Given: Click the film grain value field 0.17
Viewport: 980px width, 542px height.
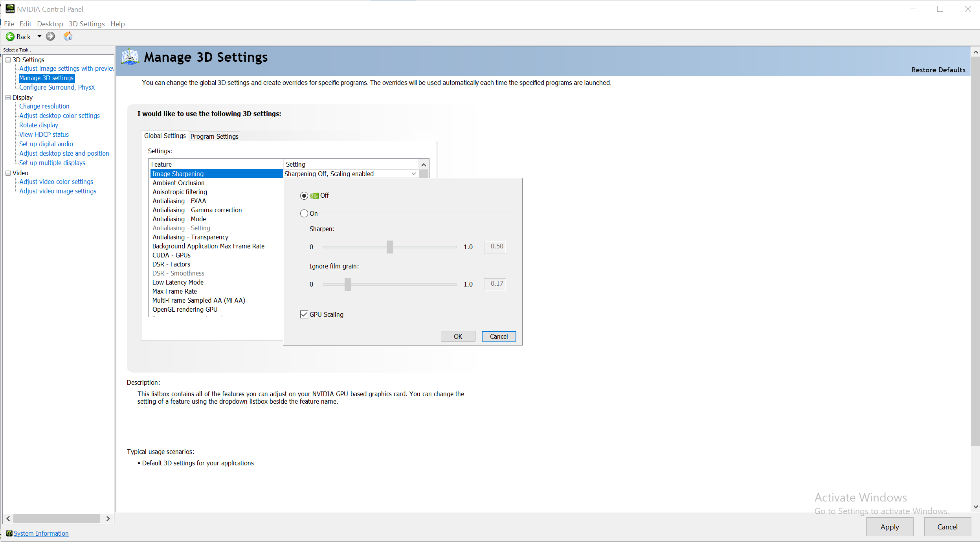Looking at the screenshot, I should (495, 284).
